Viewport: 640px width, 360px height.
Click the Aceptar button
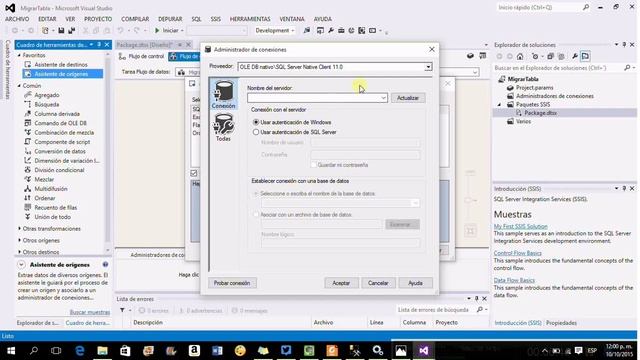click(341, 283)
